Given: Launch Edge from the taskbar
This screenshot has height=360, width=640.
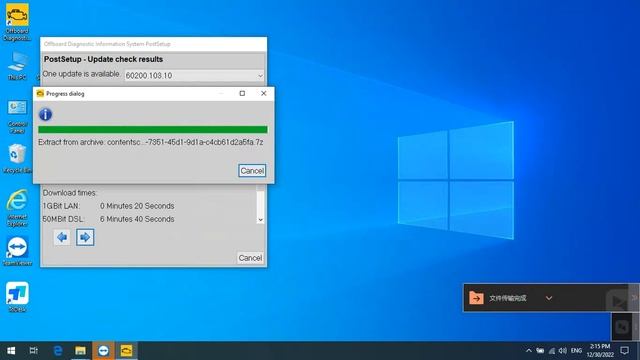Looking at the screenshot, I should [x=58, y=351].
